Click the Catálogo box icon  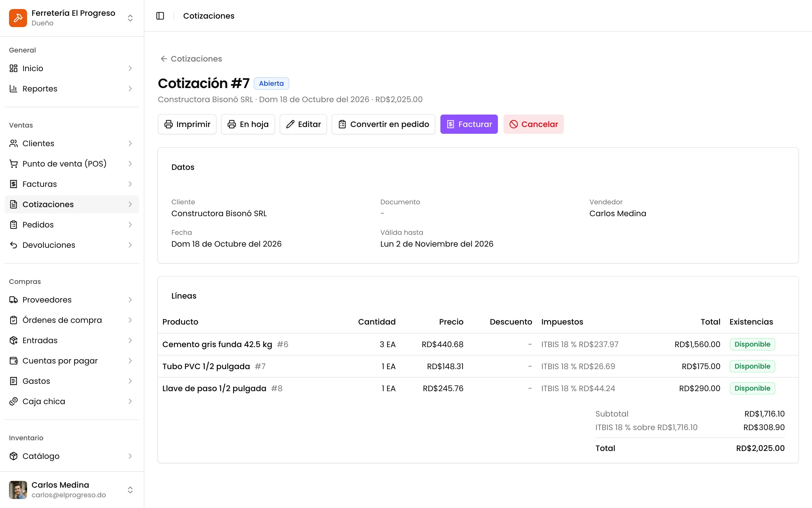[x=14, y=456]
